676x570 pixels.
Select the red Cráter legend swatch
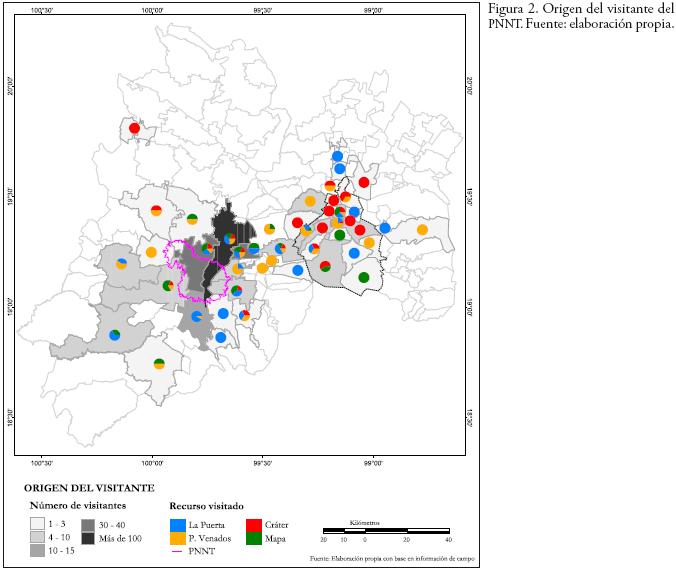(x=255, y=524)
